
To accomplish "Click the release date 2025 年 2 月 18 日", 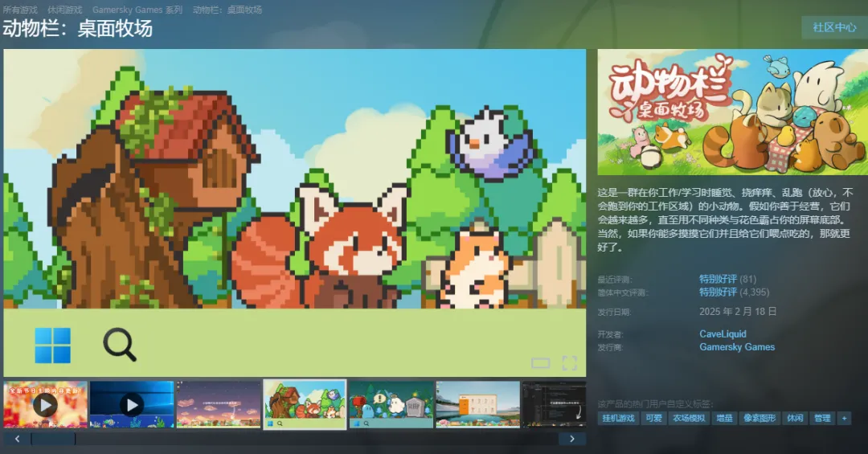I will [x=738, y=312].
